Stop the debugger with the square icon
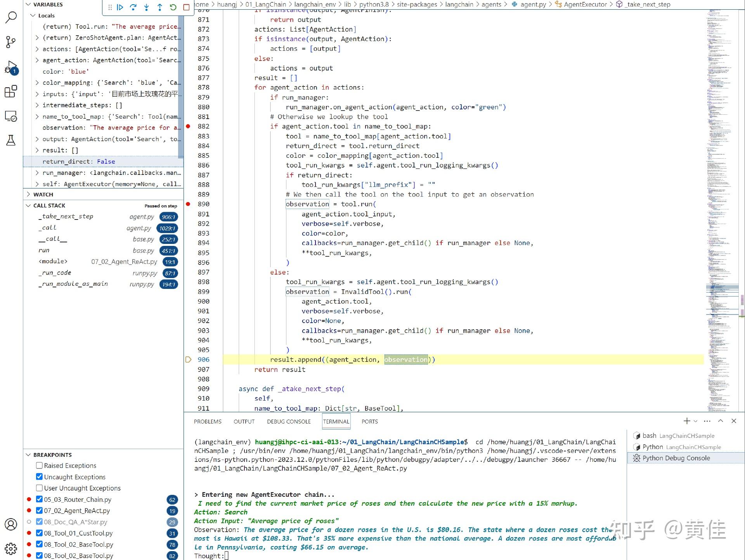Viewport: 745px width, 560px height. pyautogui.click(x=186, y=7)
